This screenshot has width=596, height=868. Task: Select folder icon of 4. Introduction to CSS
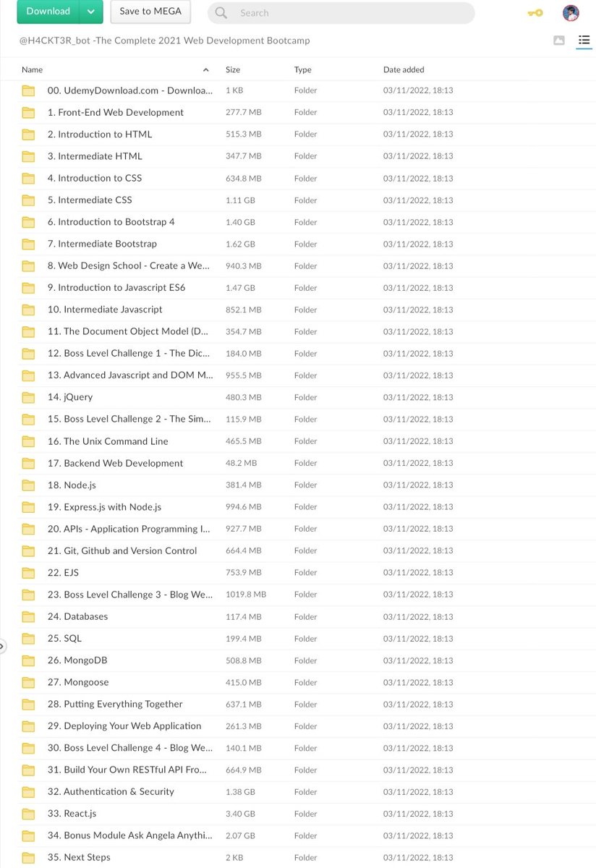[x=28, y=179]
